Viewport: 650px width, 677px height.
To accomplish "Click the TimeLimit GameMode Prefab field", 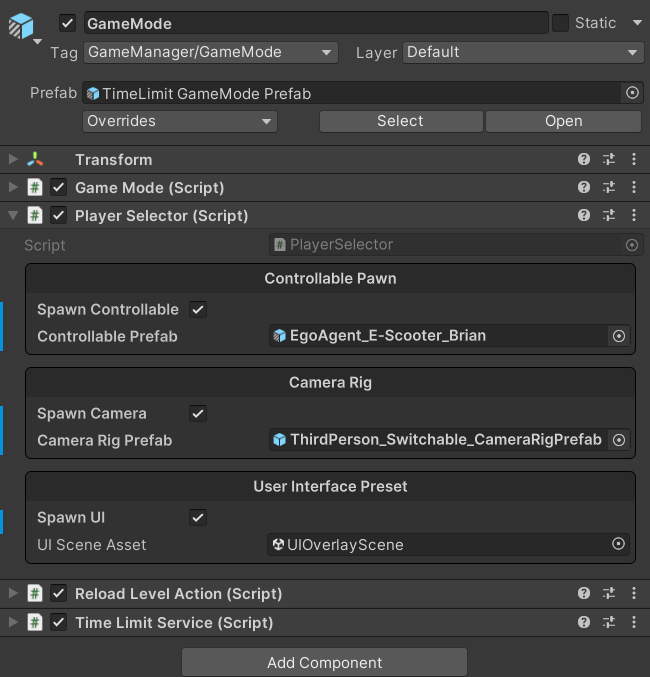I will coord(352,93).
